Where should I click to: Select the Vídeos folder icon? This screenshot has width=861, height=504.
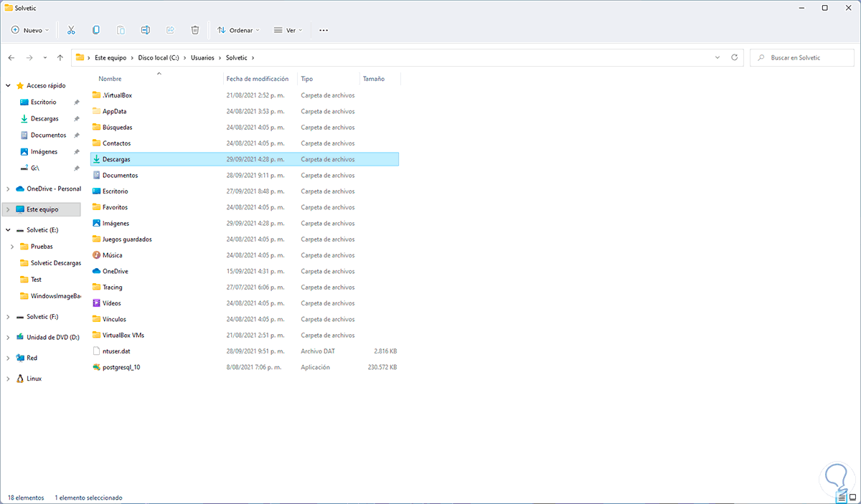click(97, 303)
